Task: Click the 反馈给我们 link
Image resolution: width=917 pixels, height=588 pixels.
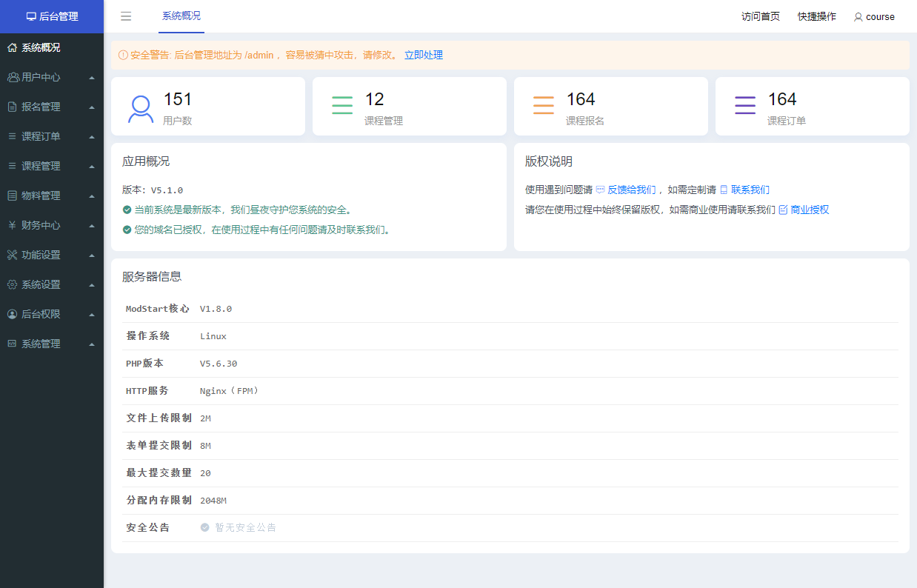Action: point(632,190)
